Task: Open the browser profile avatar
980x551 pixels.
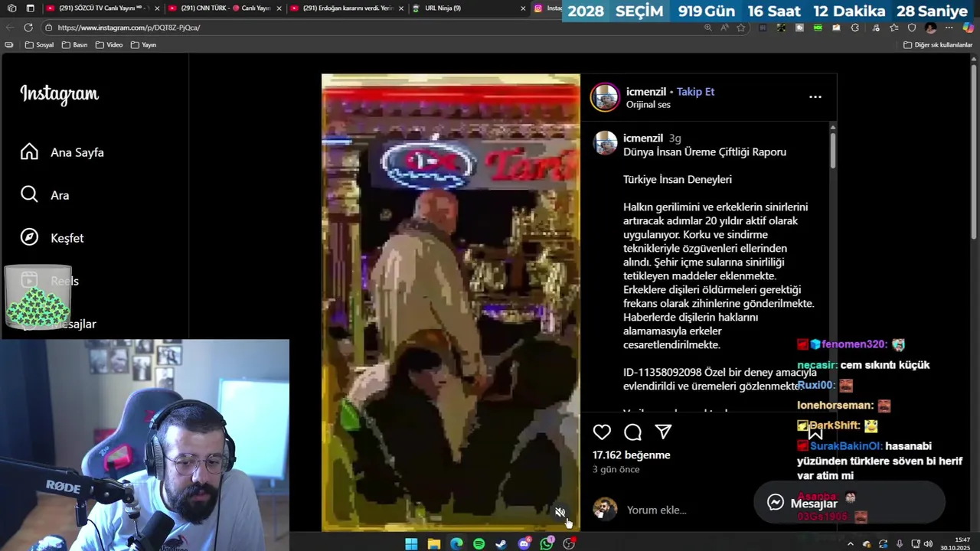Action: (x=930, y=28)
